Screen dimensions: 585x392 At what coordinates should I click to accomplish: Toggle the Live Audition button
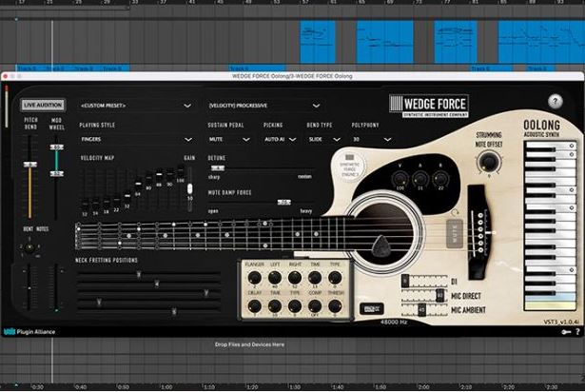pyautogui.click(x=43, y=105)
